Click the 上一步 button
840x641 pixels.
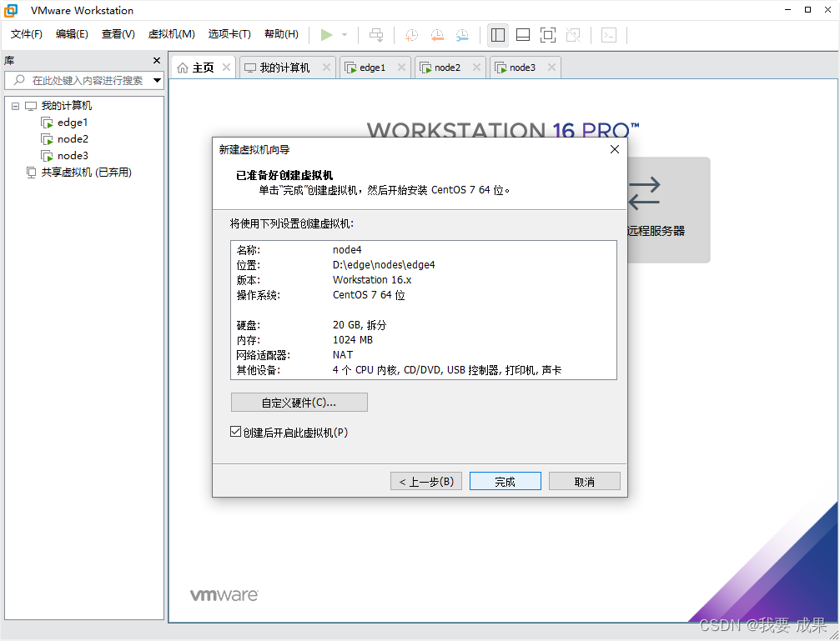pyautogui.click(x=425, y=480)
